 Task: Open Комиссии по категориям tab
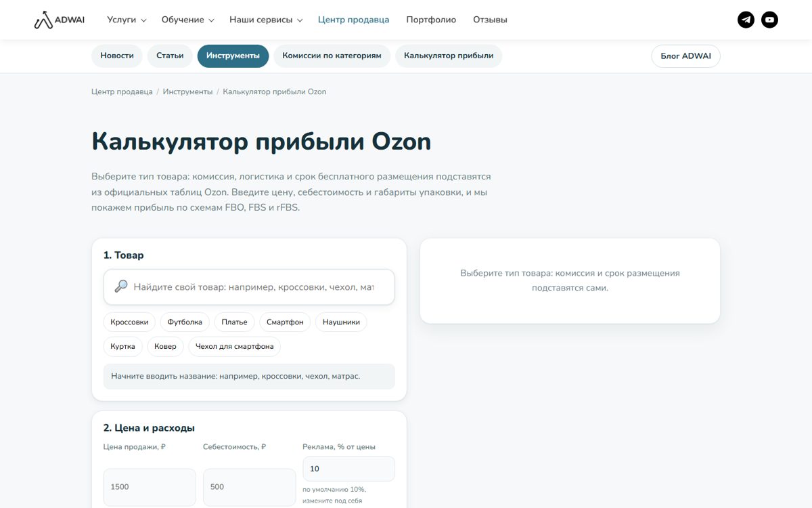tap(332, 56)
